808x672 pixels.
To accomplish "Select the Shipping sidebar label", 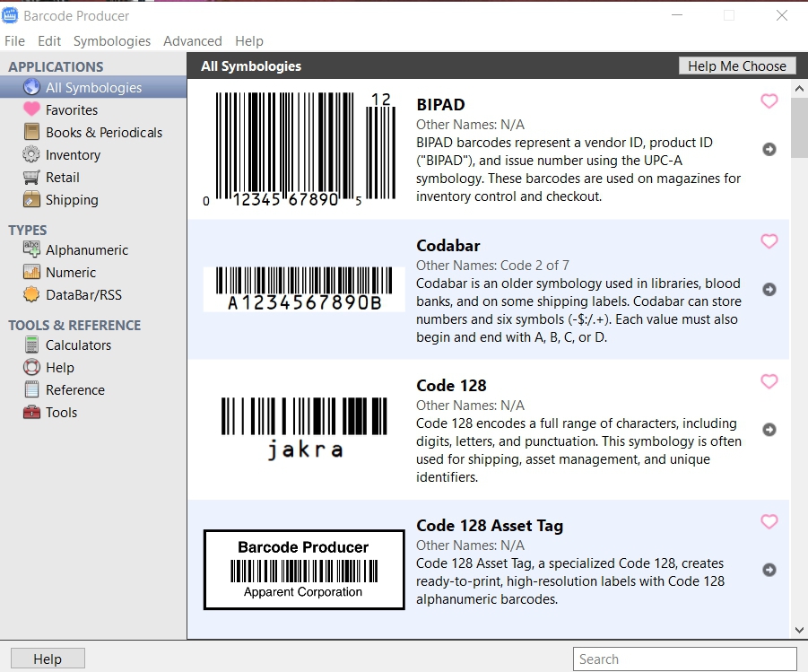I will pos(72,199).
